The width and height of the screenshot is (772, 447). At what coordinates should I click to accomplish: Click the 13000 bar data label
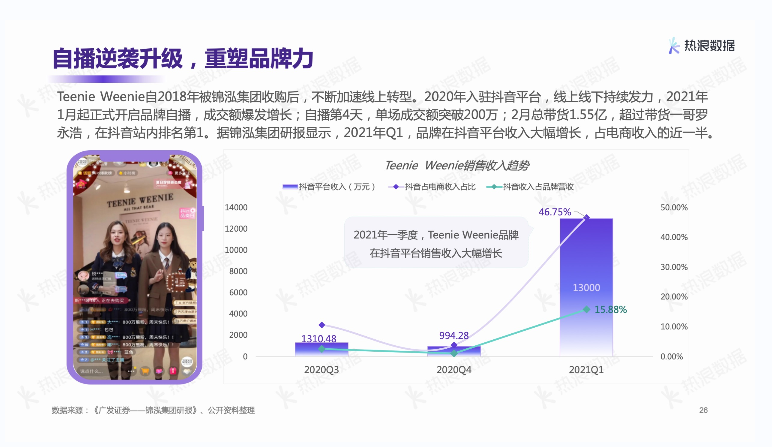click(586, 287)
